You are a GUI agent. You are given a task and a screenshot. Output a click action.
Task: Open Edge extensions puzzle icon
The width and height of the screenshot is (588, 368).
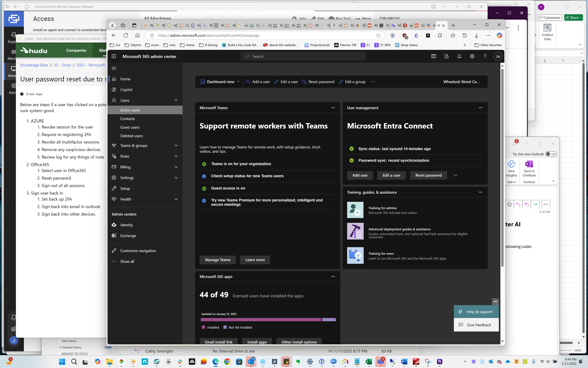(x=440, y=36)
